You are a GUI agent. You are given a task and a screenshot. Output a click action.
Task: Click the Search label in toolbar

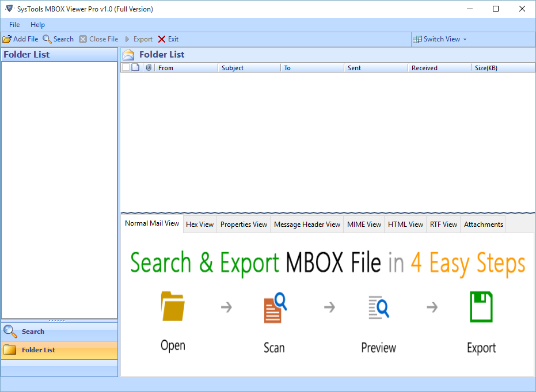pos(63,39)
